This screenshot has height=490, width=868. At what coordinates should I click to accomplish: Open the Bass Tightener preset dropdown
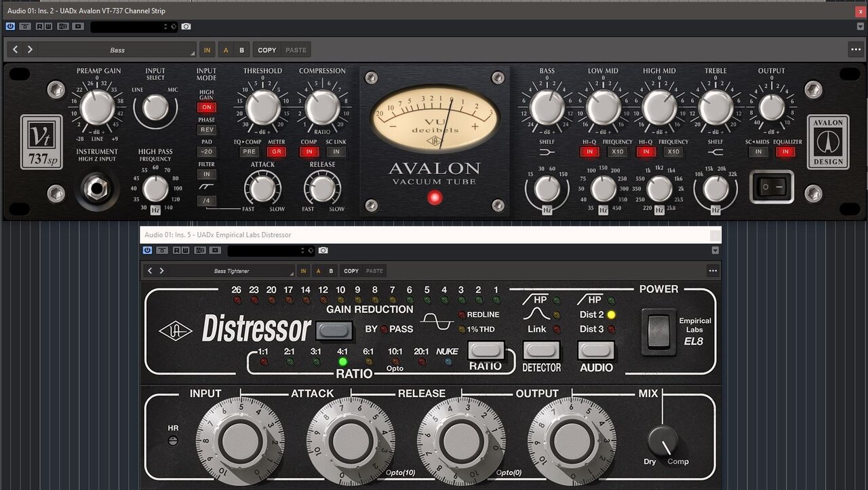click(x=231, y=271)
